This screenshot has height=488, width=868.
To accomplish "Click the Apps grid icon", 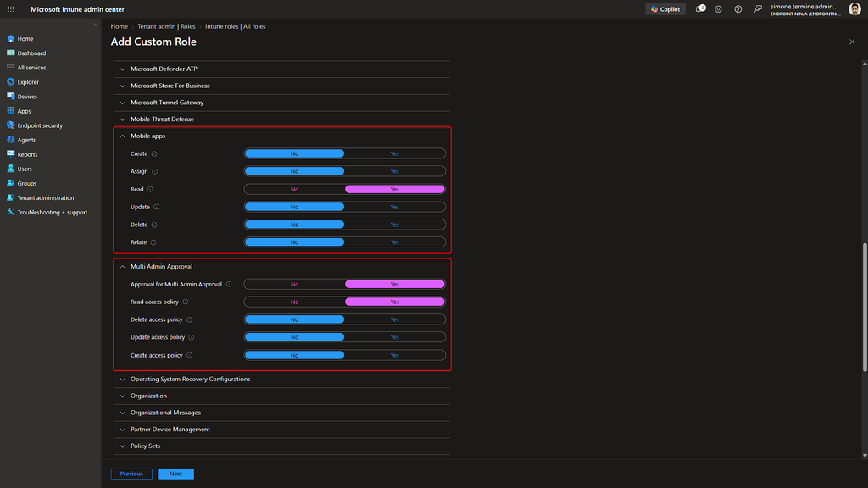I will coord(10,111).
